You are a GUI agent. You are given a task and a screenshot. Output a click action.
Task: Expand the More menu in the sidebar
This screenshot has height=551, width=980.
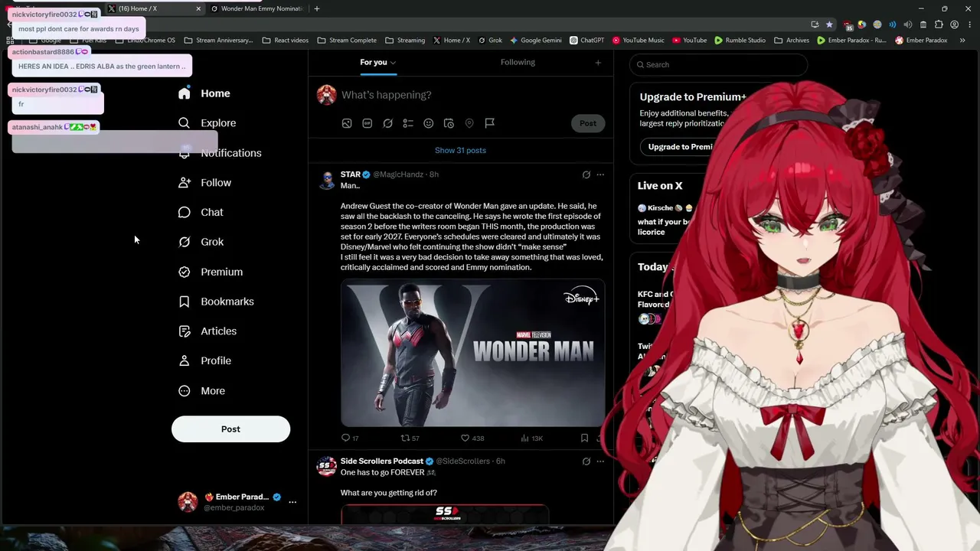coord(201,391)
